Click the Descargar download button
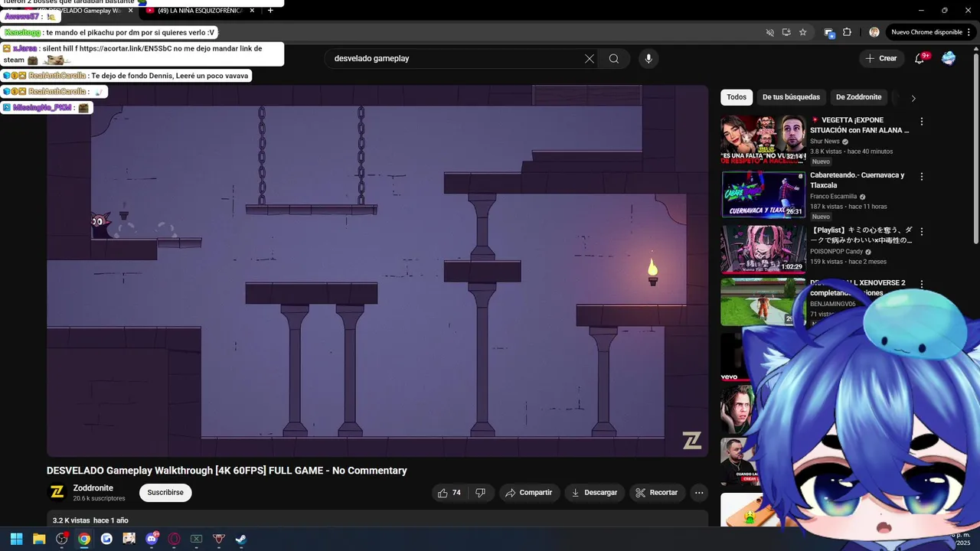This screenshot has height=551, width=980. click(594, 493)
